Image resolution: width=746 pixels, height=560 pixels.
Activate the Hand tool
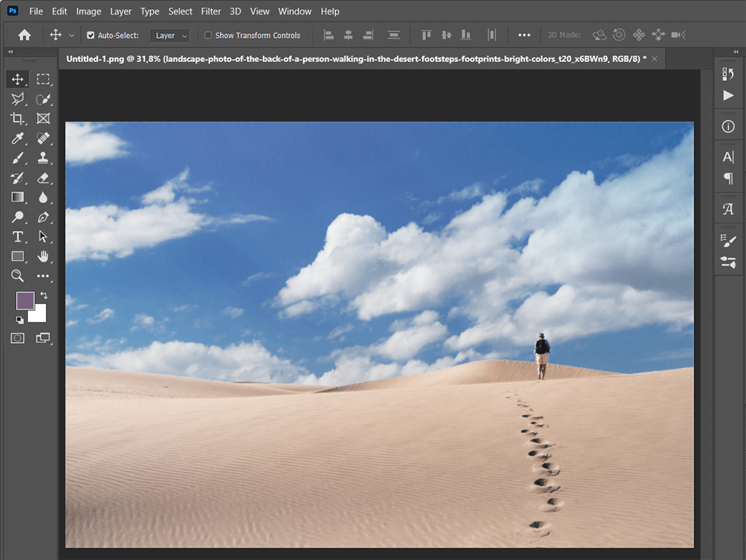(43, 256)
